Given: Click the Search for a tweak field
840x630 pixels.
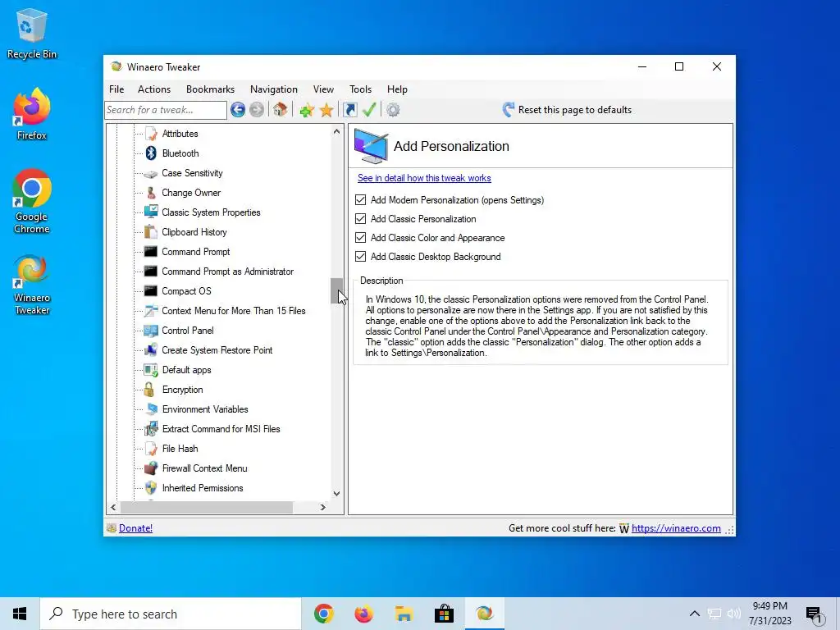Looking at the screenshot, I should [x=166, y=110].
